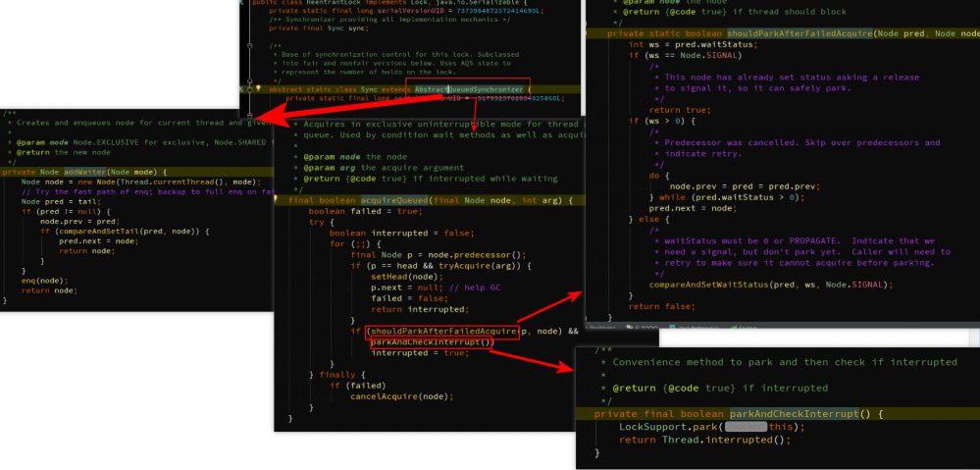Click 'while (pred.waitStatus > 0)'
Screen dimensions: 980x470
(730, 197)
